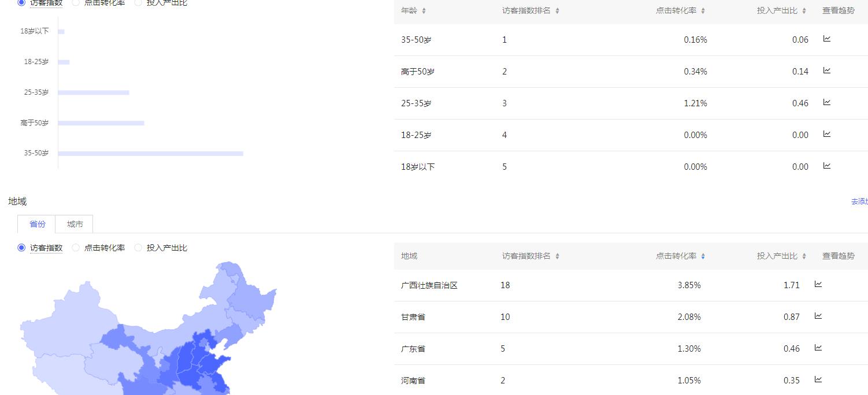868x395 pixels.
Task: Sort table by 年龄 column arrows
Action: 425,10
